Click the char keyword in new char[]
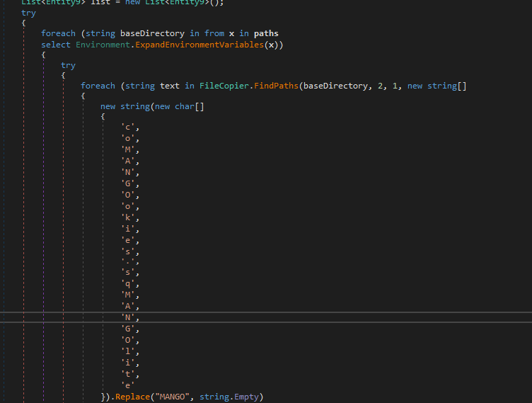Image resolution: width=532 pixels, height=403 pixels. click(x=185, y=106)
